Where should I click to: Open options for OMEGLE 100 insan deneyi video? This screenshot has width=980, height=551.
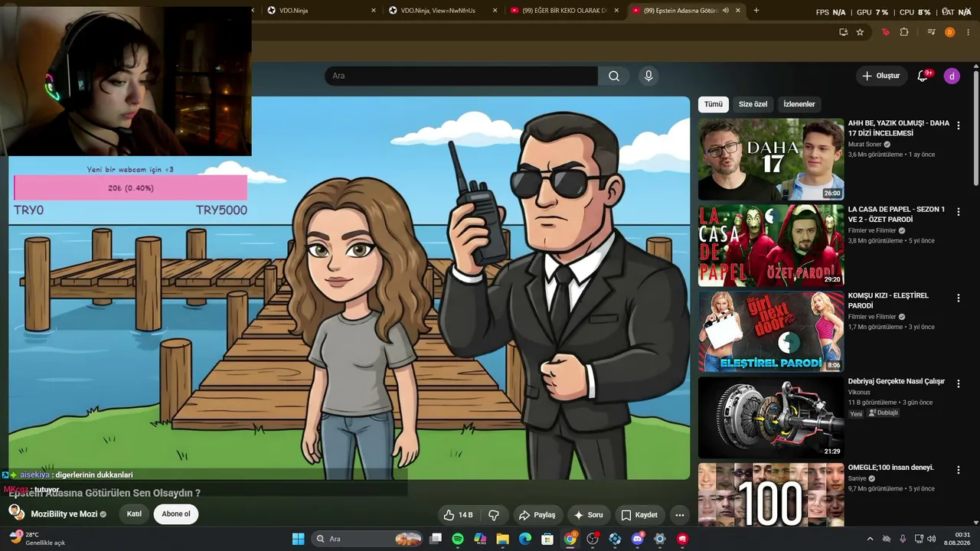958,470
